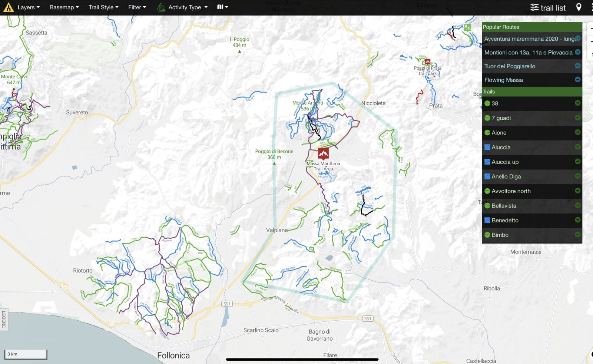This screenshot has width=593, height=364.
Task: Click the 3 km scale bar
Action: point(26,354)
